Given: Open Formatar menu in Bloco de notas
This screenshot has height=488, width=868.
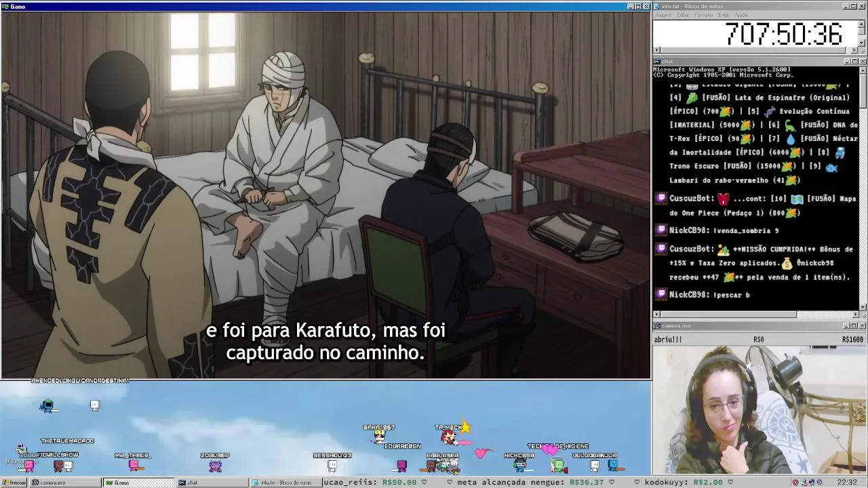Looking at the screenshot, I should pos(704,15).
